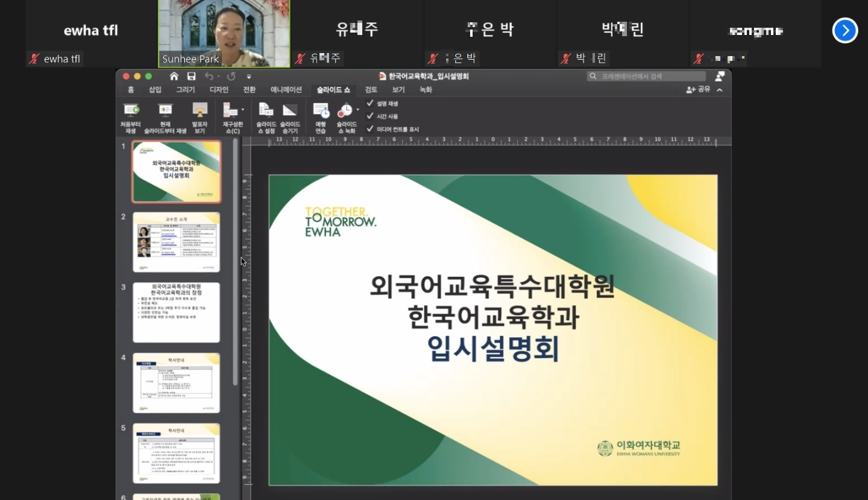
Task: Click the user feedback icon at top right
Action: [720, 77]
